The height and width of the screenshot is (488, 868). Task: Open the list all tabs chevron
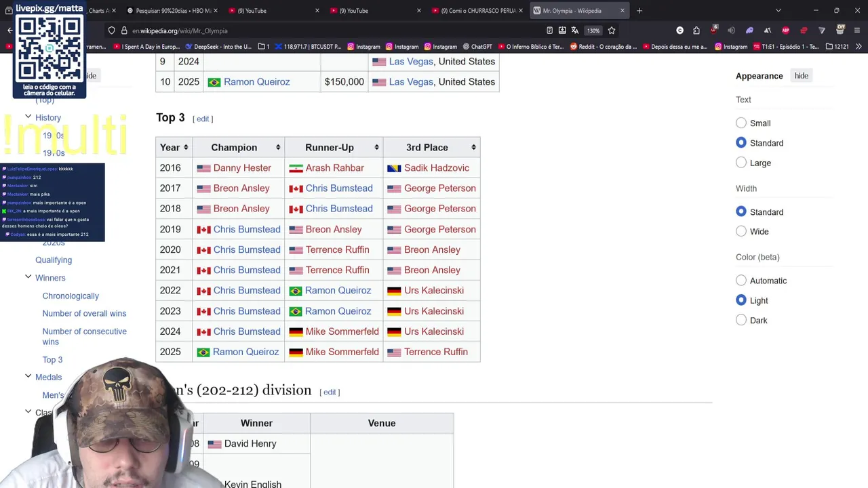[x=778, y=11]
